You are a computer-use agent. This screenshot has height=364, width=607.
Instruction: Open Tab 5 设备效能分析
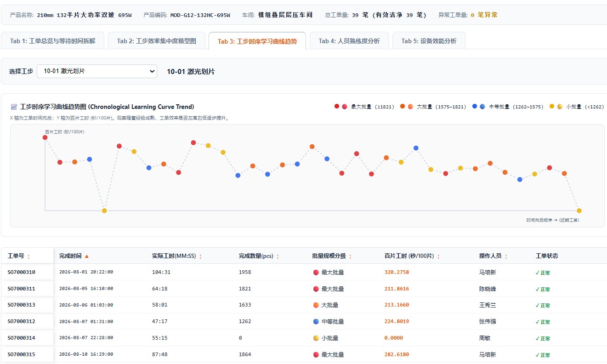[429, 41]
